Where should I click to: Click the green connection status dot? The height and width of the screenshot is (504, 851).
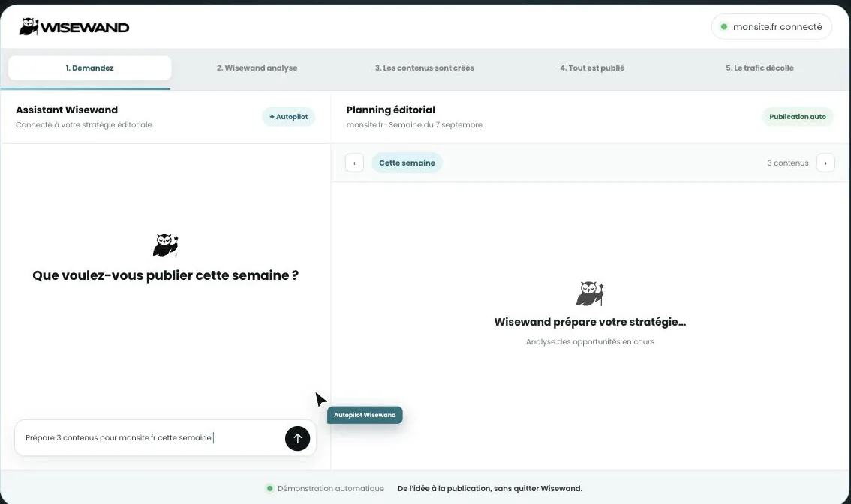tap(724, 26)
